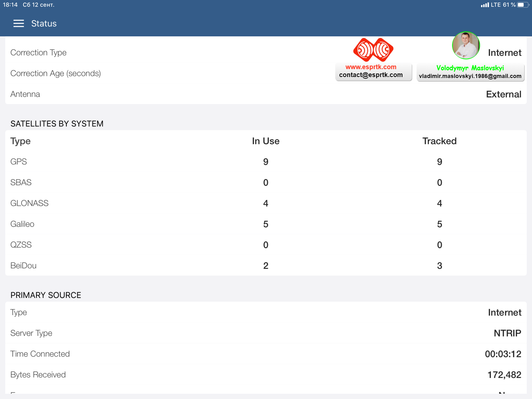Tap the Server Type NTRIP value
Screen dimensions: 532x399
(x=507, y=333)
